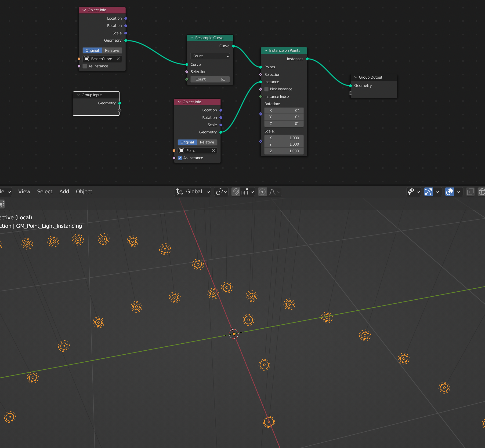The width and height of the screenshot is (485, 448).
Task: Open the View menu
Action: 24,191
